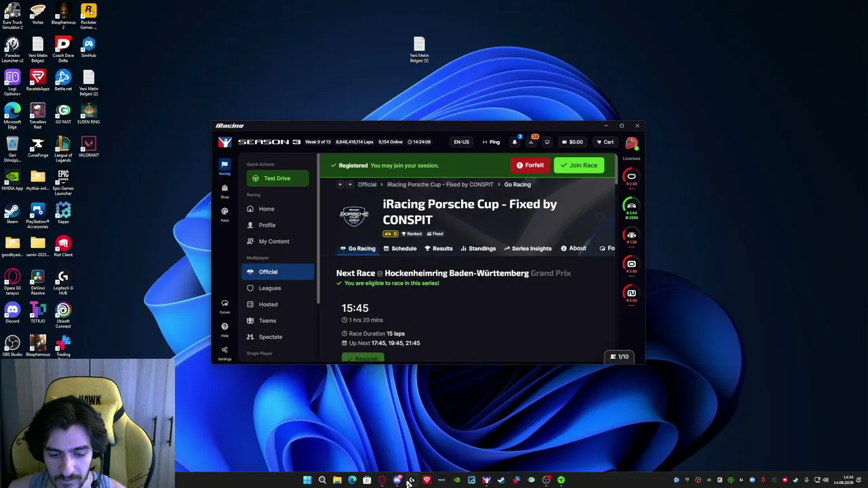Open the Cart button
Image resolution: width=868 pixels, height=488 pixels.
click(x=604, y=142)
